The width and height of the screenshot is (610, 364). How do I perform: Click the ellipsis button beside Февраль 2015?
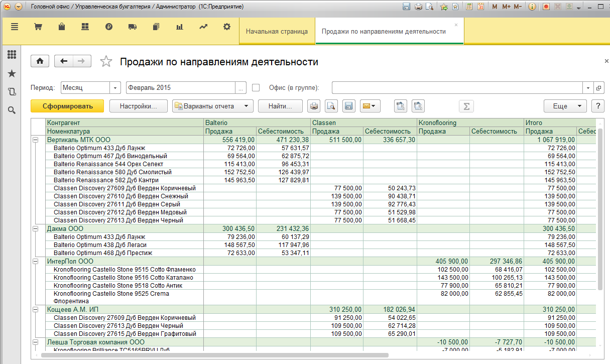241,87
